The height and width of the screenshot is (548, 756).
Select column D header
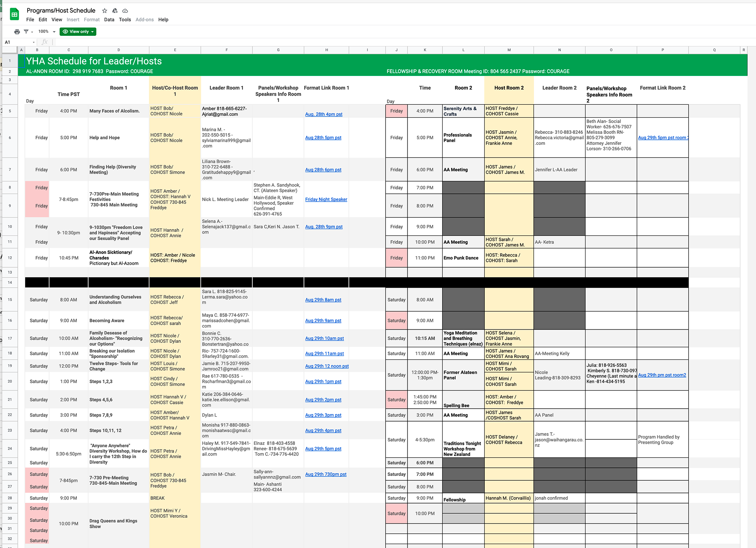(119, 50)
